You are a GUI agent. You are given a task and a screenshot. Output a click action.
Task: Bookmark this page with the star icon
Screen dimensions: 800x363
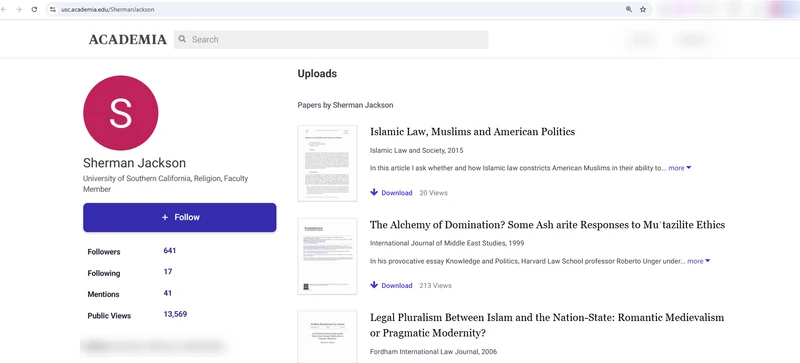(643, 9)
